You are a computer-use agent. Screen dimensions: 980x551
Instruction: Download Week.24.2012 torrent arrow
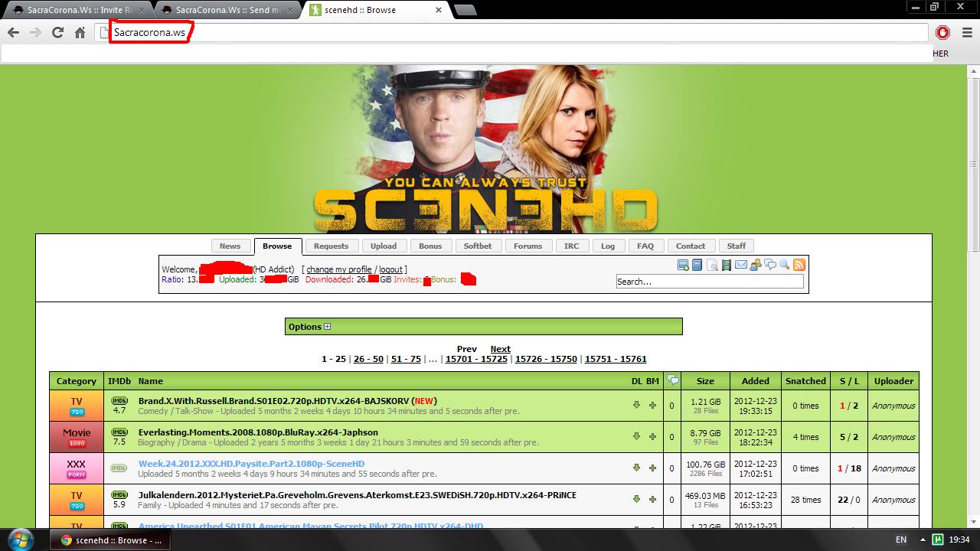click(x=636, y=468)
